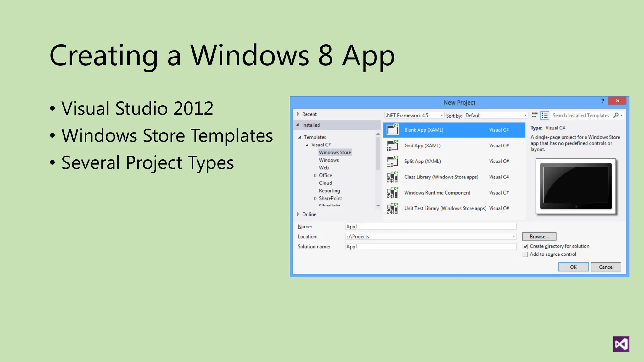Collapse the Visual C# tree node

[x=307, y=145]
